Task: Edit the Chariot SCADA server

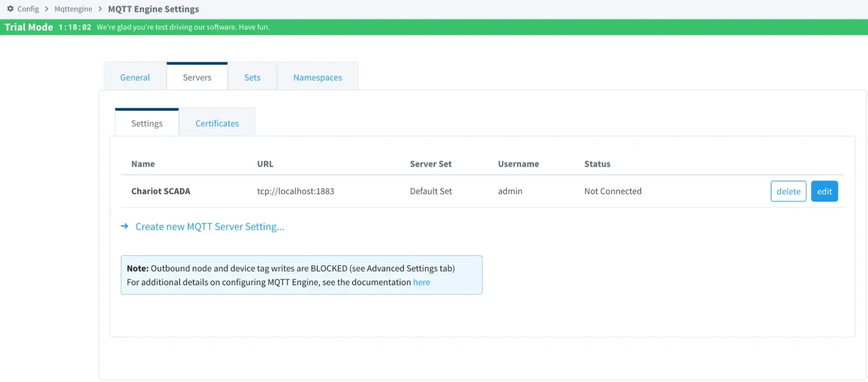Action: [x=825, y=191]
